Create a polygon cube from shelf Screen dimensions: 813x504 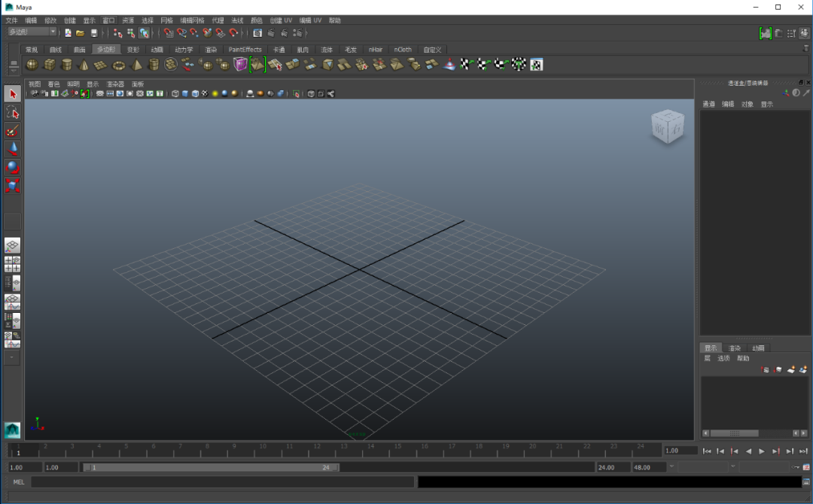tap(49, 65)
